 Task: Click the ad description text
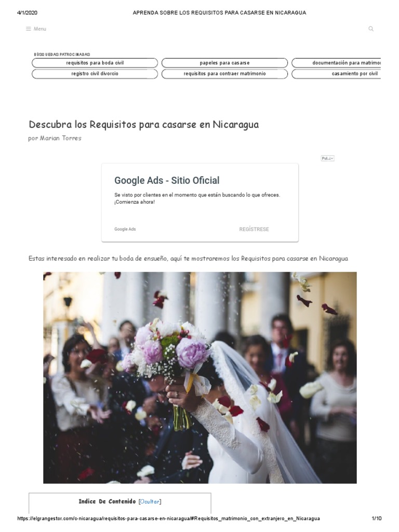click(197, 198)
